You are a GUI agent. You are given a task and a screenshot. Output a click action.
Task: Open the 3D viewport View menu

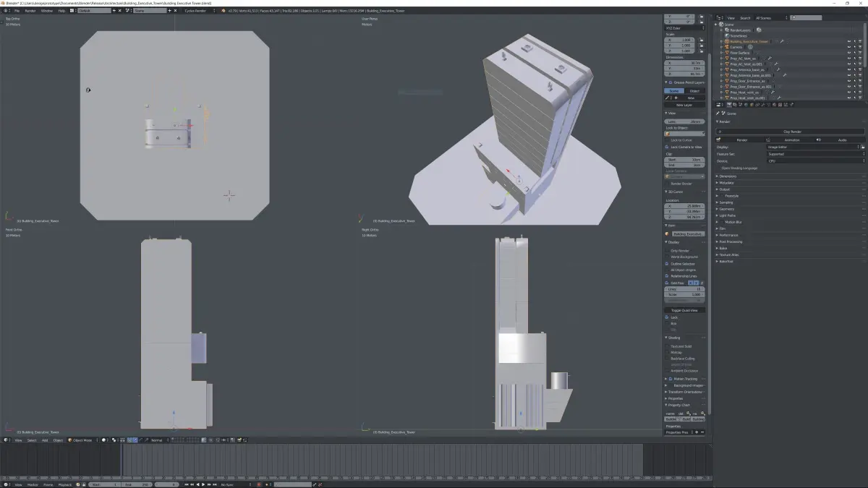[19, 440]
